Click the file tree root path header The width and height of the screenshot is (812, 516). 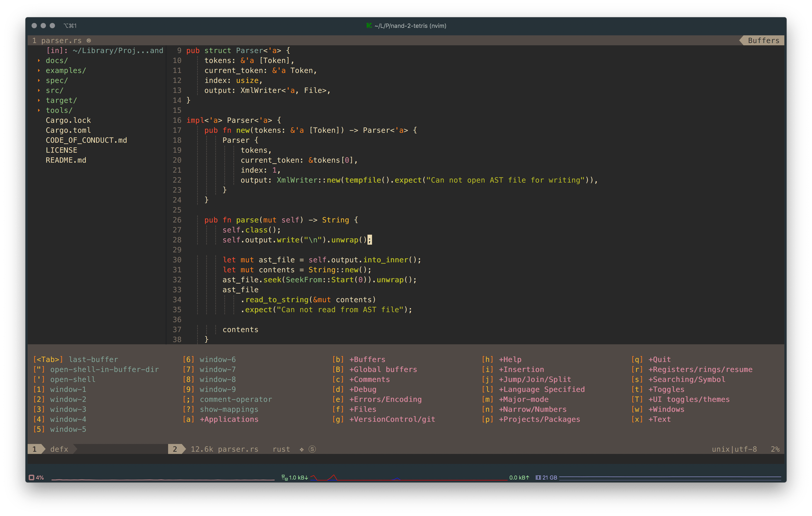pos(104,51)
